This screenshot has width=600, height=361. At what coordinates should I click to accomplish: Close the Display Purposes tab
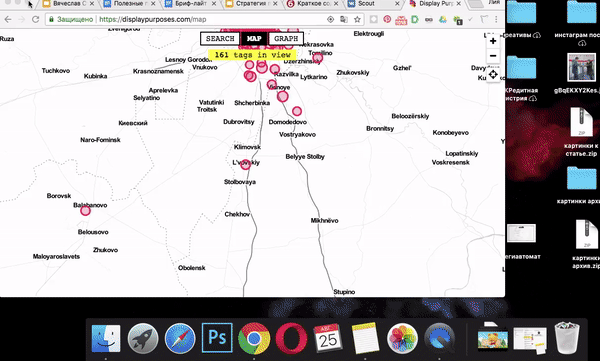pos(458,3)
